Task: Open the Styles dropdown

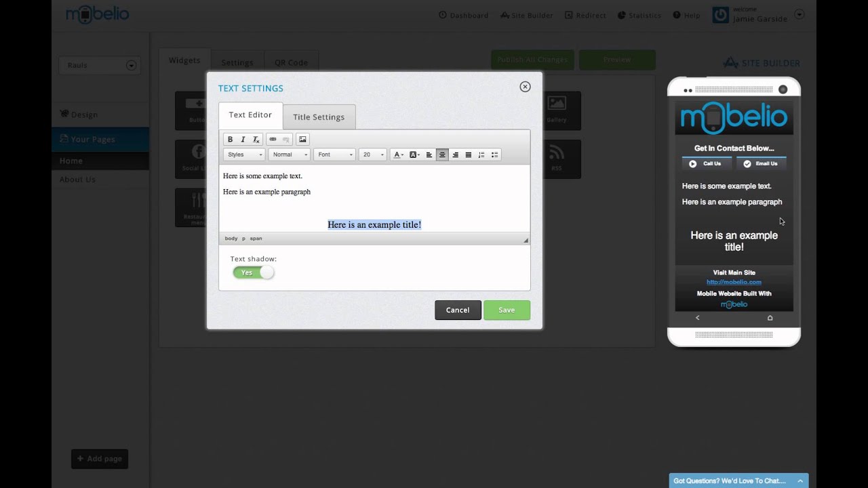Action: click(244, 155)
